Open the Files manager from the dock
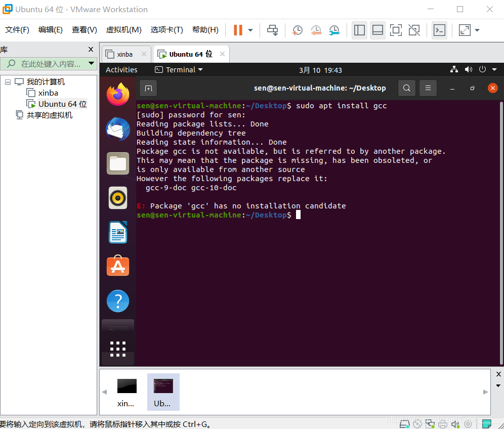 coord(118,163)
